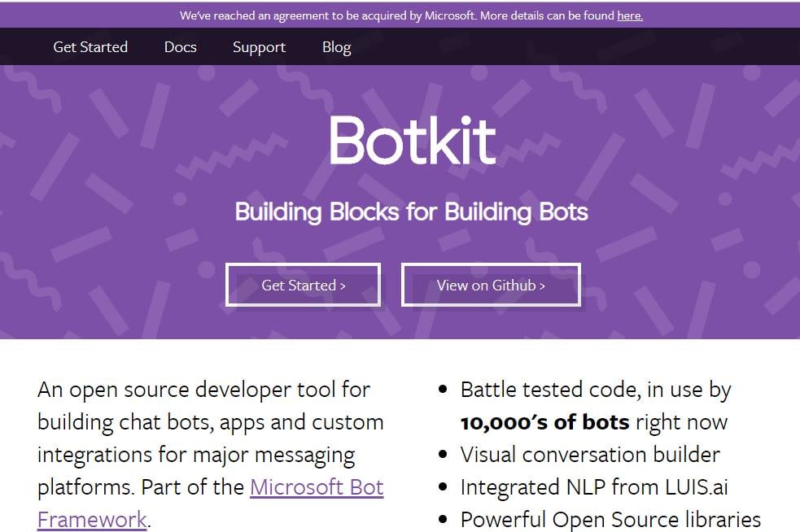Click the 'View on Github ›' button
The width and height of the screenshot is (800, 532).
click(491, 286)
